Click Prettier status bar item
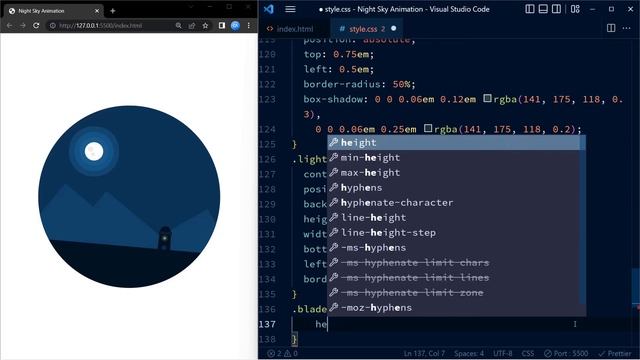 (x=615, y=353)
